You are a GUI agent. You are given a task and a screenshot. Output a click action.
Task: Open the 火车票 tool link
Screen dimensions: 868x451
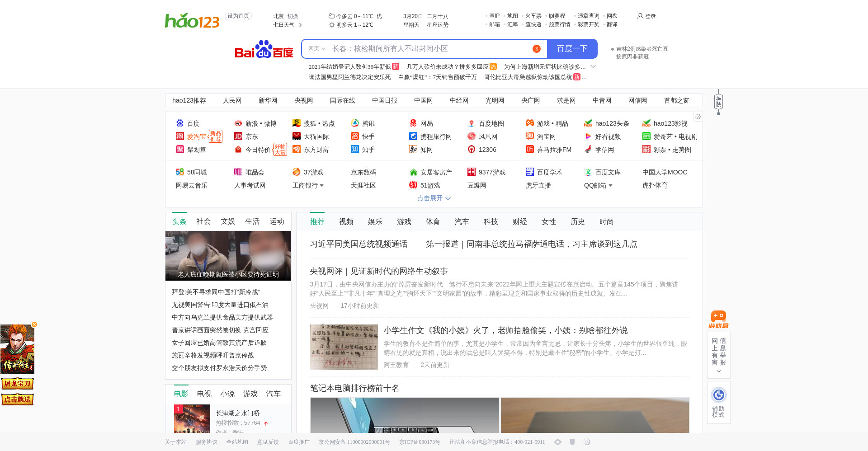coord(533,16)
